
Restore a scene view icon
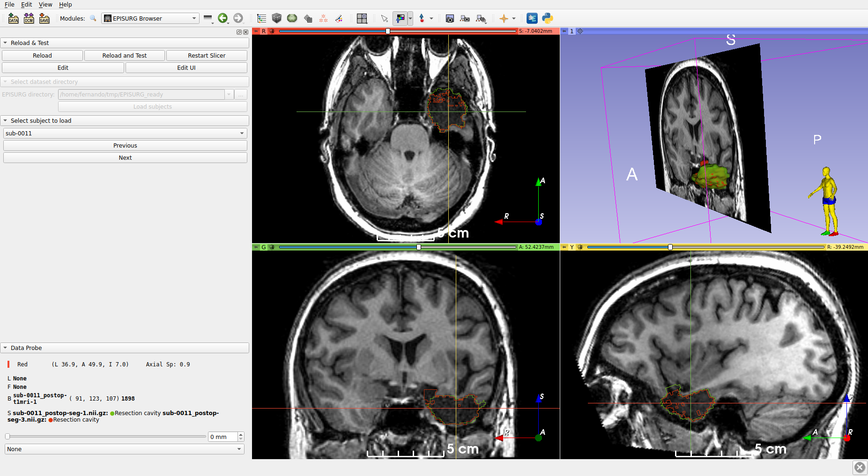[481, 18]
